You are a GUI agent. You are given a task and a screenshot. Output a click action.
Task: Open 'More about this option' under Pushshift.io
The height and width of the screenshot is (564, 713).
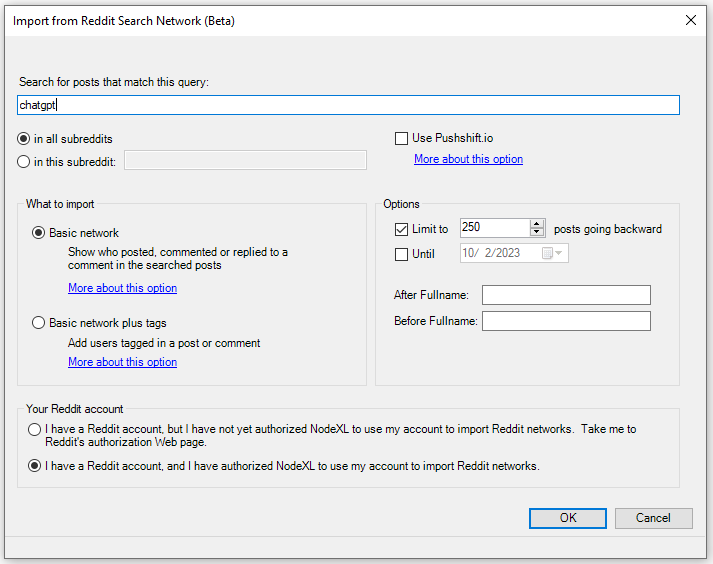click(x=468, y=159)
